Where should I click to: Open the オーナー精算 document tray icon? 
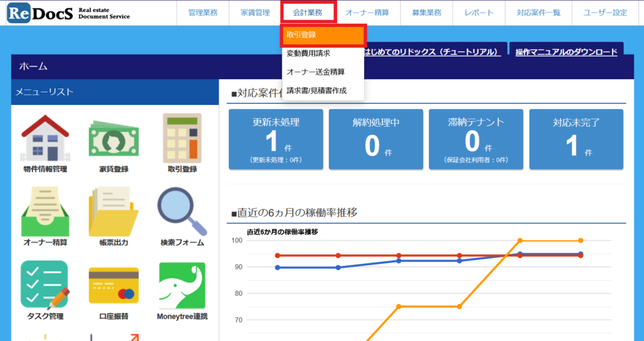45,212
